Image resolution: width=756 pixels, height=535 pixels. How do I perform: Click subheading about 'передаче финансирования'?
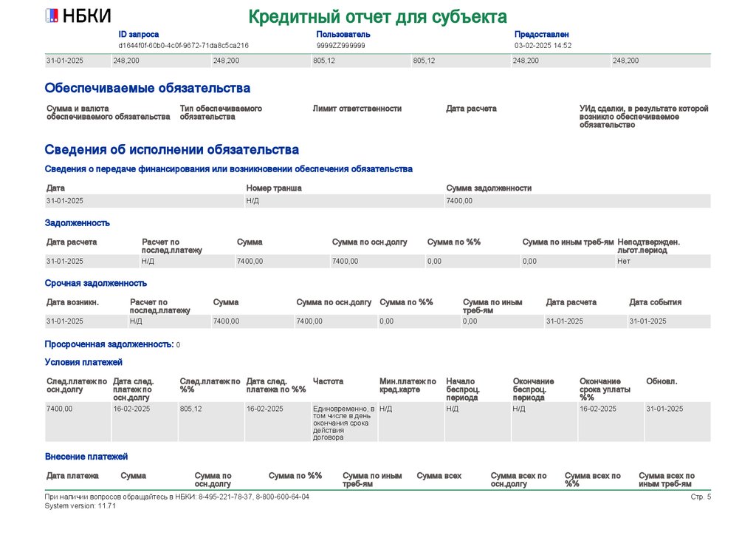tap(229, 168)
